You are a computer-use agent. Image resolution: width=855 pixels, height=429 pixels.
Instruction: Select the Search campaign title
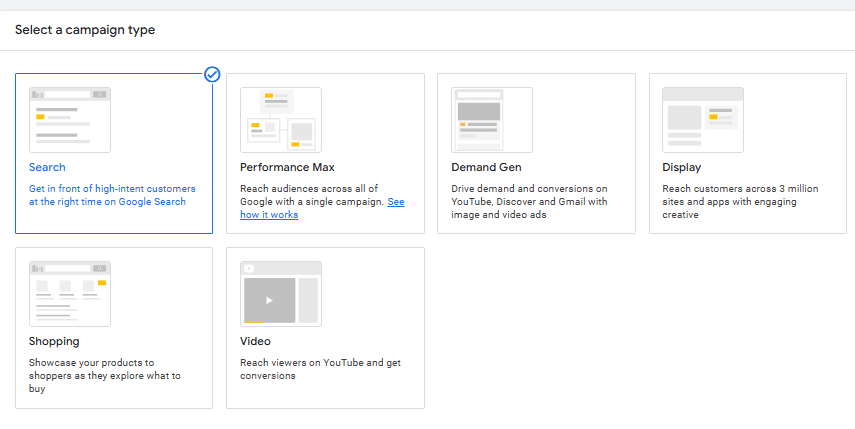pyautogui.click(x=47, y=167)
